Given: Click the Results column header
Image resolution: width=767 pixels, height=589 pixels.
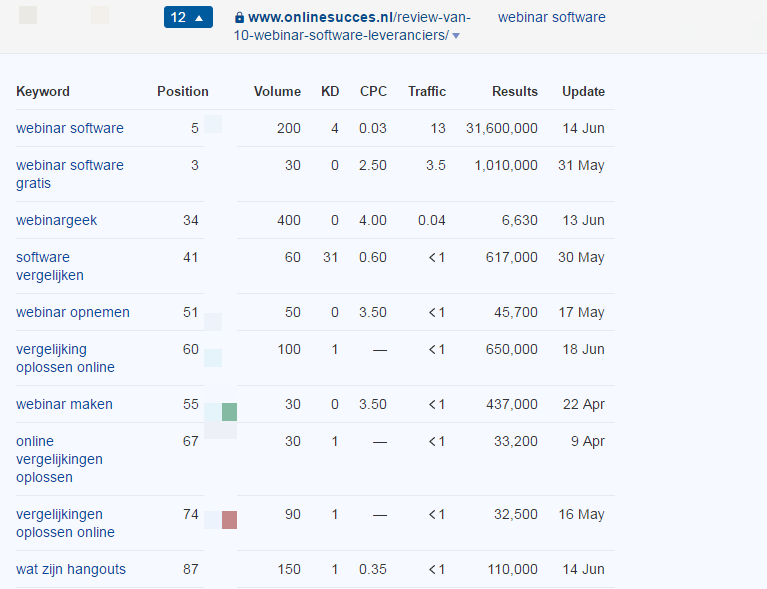Looking at the screenshot, I should pyautogui.click(x=514, y=91).
